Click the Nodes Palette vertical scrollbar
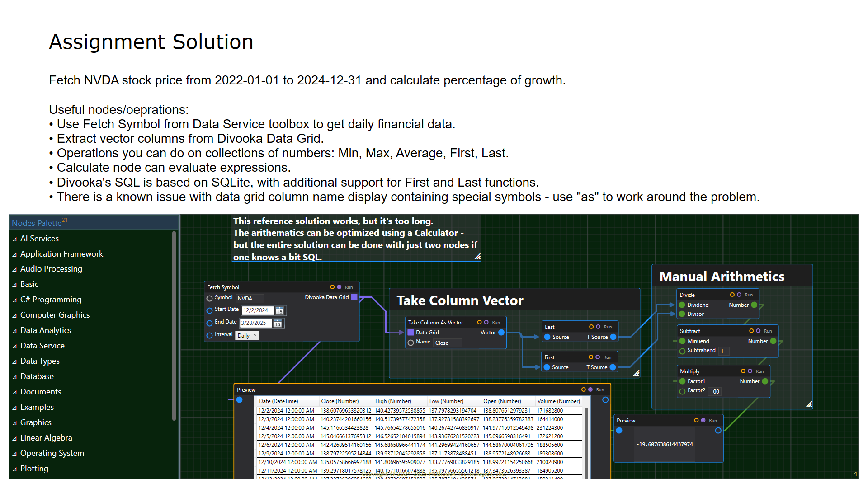The height and width of the screenshot is (488, 868). point(174,325)
